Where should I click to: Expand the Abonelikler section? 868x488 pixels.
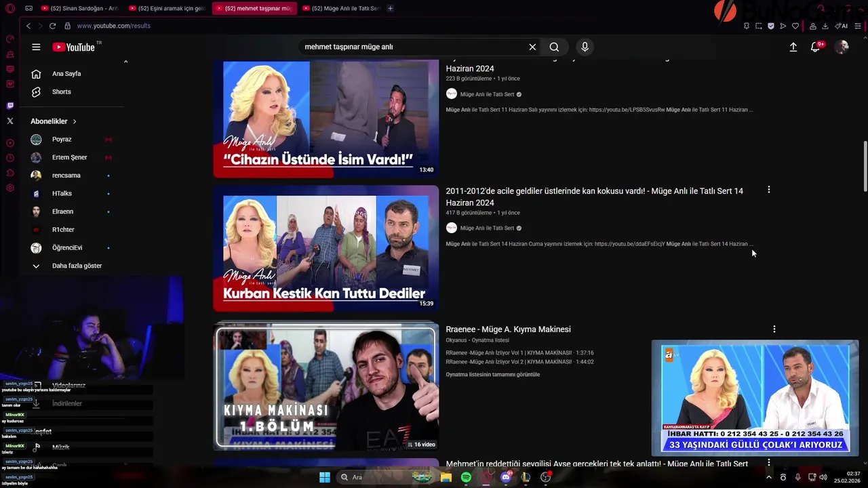54,121
